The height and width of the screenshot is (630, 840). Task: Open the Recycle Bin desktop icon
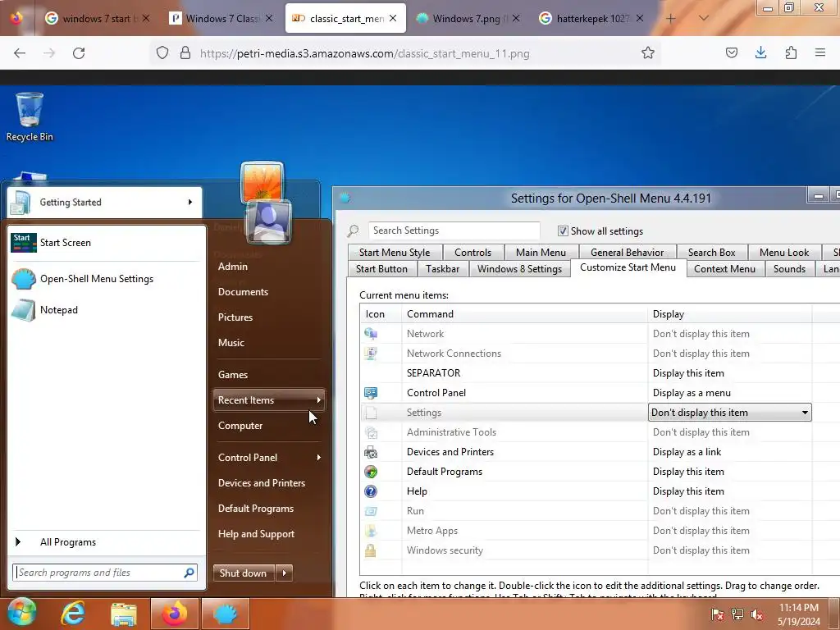click(30, 116)
